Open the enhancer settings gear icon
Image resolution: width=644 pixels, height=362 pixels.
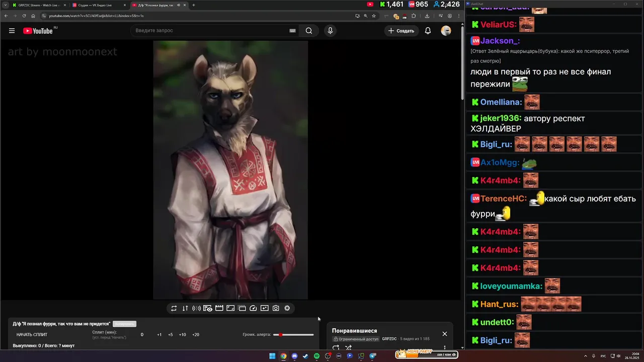(x=287, y=308)
